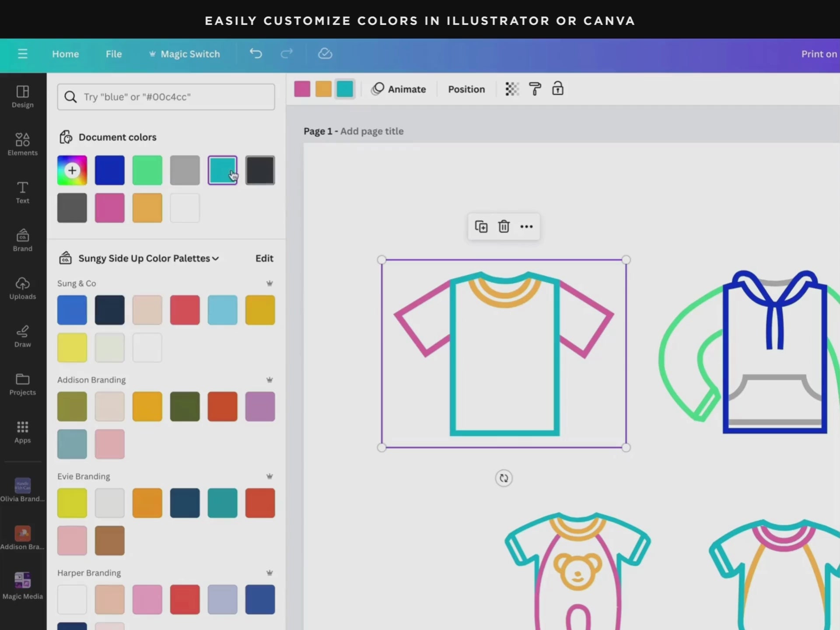The image size is (840, 630).
Task: Click the Undo arrow
Action: (256, 53)
